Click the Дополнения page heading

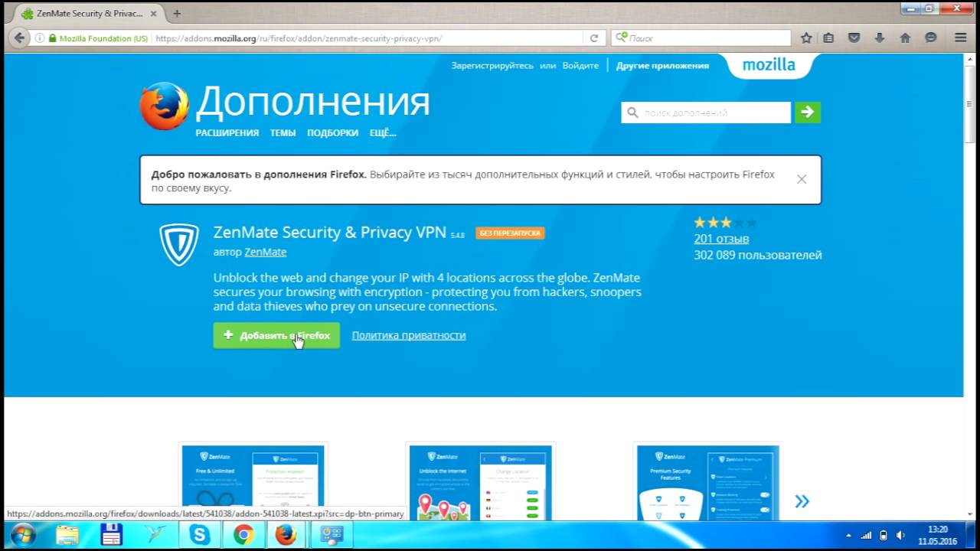[x=312, y=102]
